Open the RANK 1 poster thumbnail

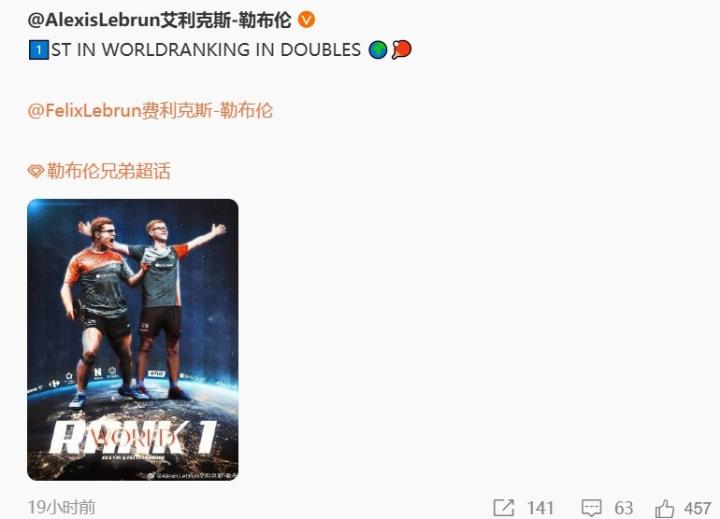coord(133,340)
